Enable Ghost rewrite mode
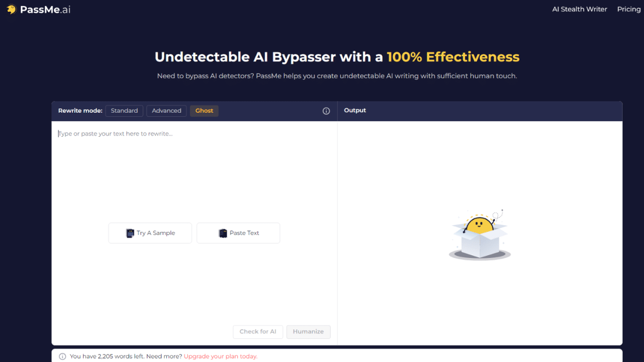Viewport: 644px width, 362px height. pos(204,110)
